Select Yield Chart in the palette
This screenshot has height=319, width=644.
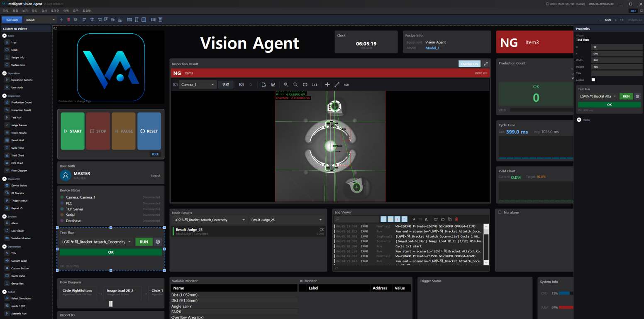17,155
